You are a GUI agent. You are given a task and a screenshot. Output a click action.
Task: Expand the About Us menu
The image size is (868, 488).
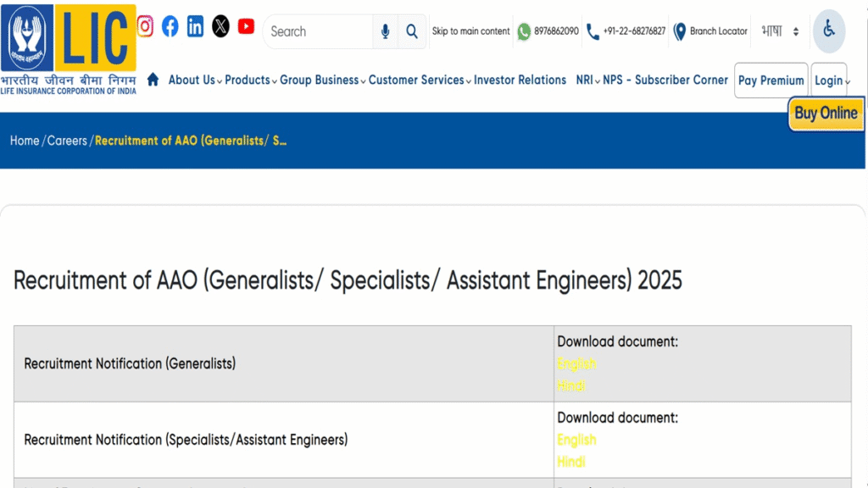(194, 80)
